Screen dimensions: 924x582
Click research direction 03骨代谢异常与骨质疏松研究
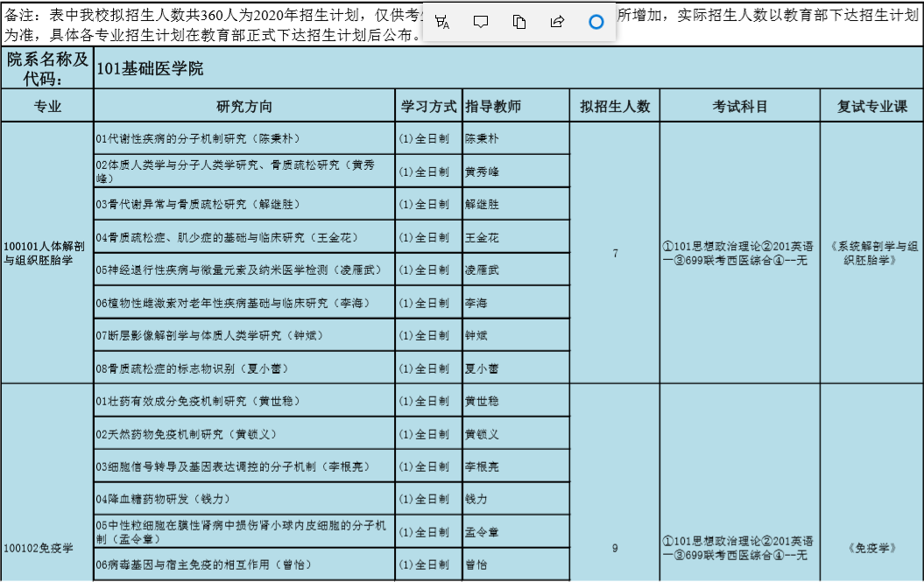coord(198,205)
